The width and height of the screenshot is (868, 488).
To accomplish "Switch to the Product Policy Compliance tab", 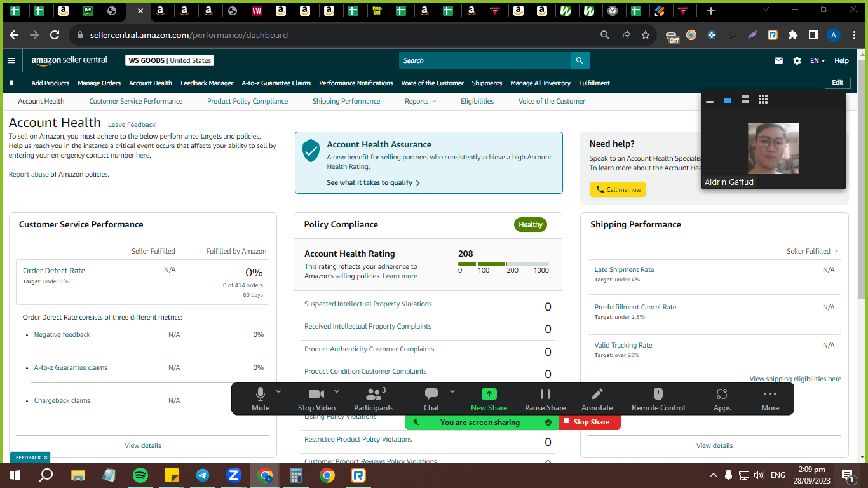I will pyautogui.click(x=248, y=101).
